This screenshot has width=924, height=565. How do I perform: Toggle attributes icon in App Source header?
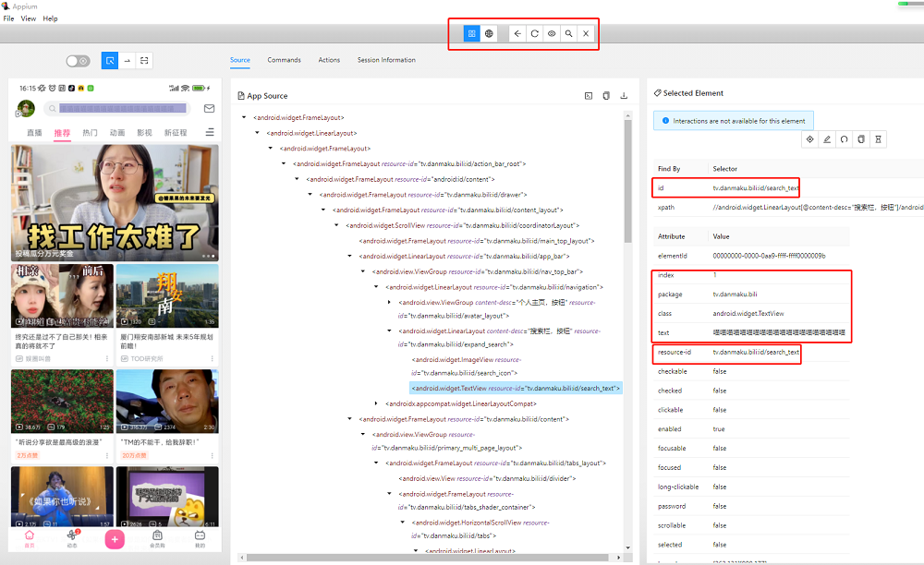coord(588,96)
